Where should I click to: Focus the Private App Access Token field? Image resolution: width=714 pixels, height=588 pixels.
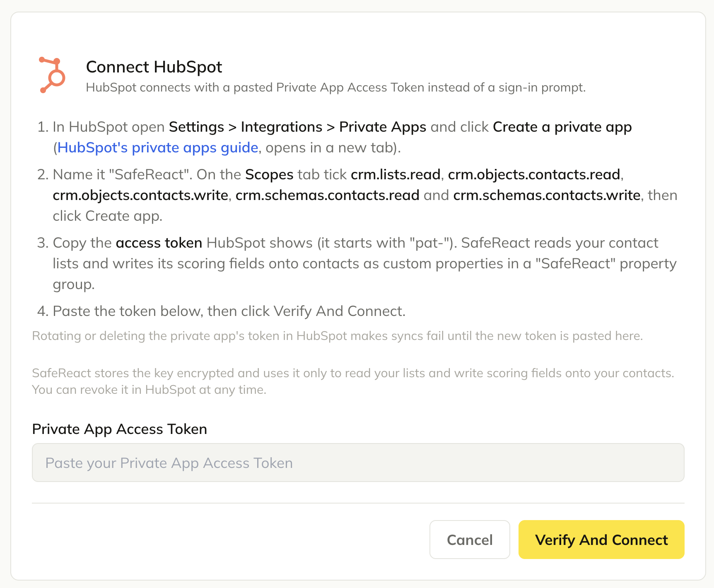click(358, 463)
